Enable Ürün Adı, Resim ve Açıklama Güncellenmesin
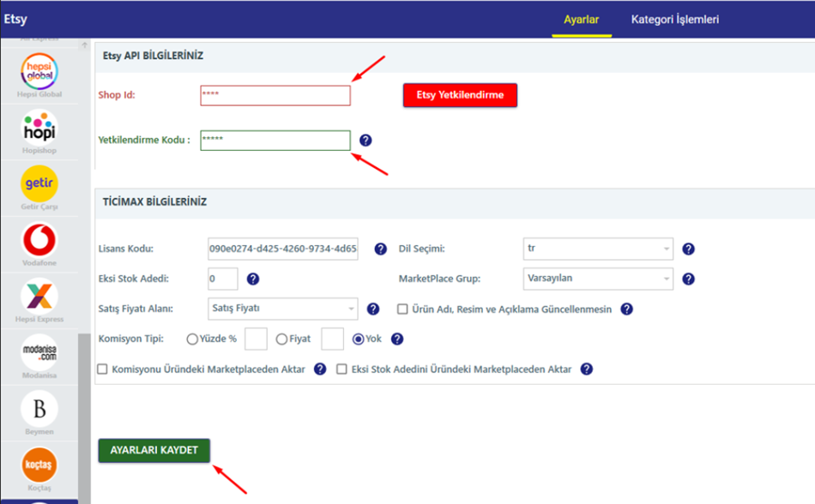815x504 pixels. click(x=402, y=309)
